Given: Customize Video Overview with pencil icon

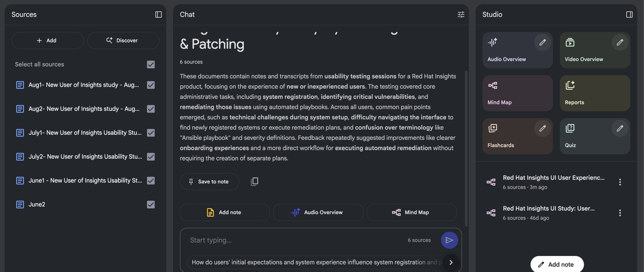Looking at the screenshot, I should 620,42.
